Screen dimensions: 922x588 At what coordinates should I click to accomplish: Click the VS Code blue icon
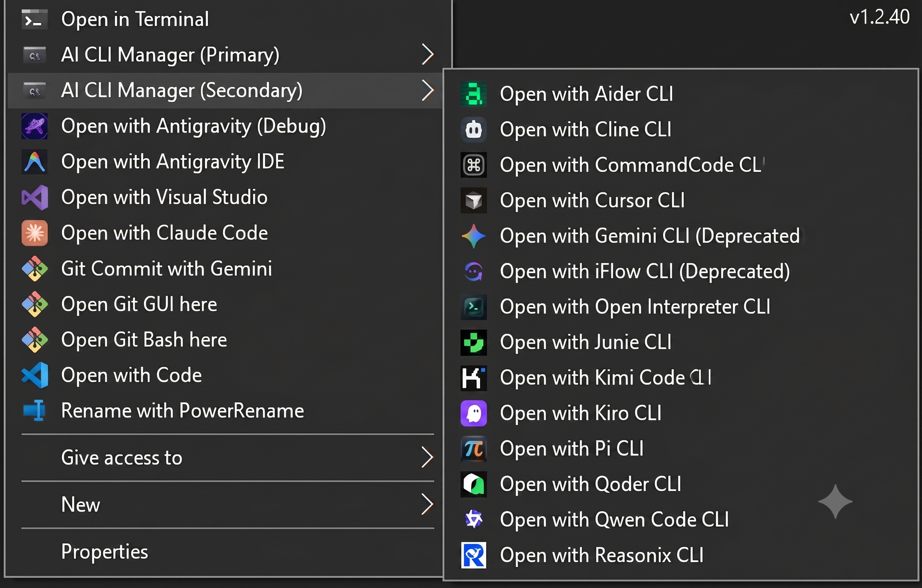35,375
